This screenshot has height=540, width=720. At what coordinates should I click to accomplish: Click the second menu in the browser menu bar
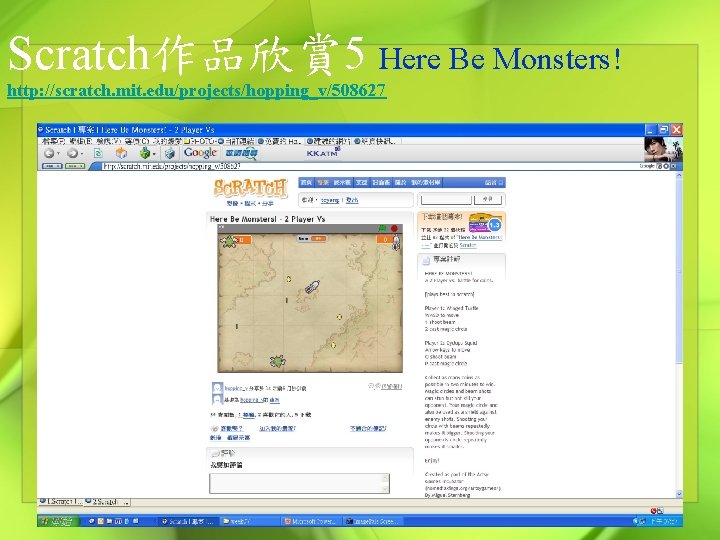pos(81,141)
